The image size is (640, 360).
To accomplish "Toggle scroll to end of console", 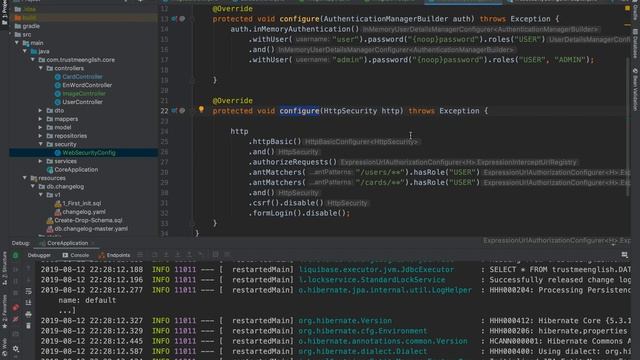I will point(28,302).
